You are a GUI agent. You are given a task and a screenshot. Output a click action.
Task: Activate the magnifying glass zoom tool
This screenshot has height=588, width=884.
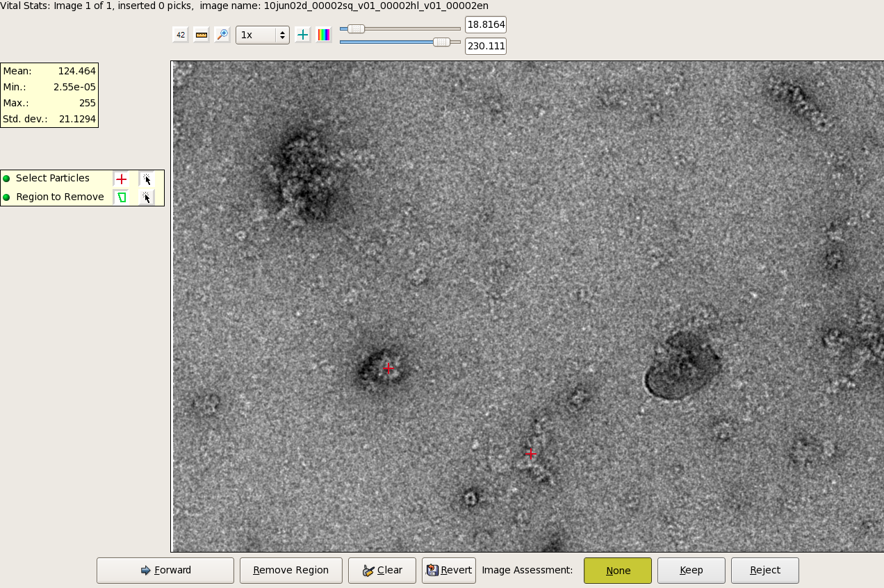point(222,35)
